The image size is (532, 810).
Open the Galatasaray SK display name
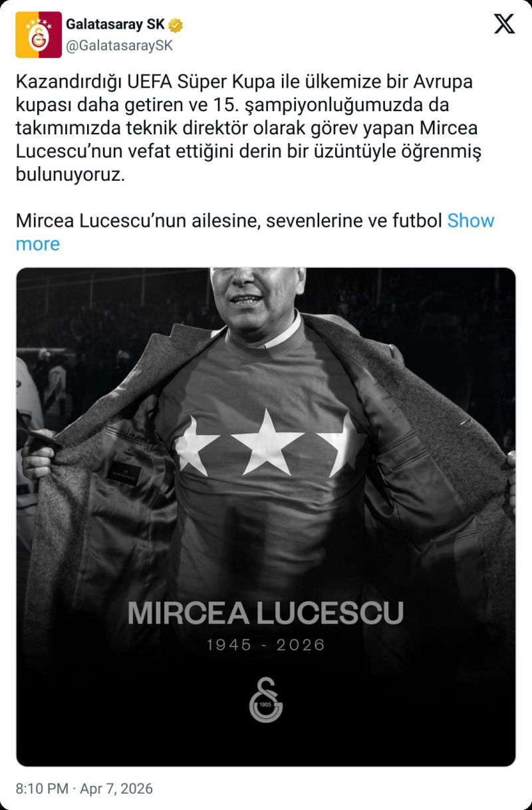[x=115, y=25]
